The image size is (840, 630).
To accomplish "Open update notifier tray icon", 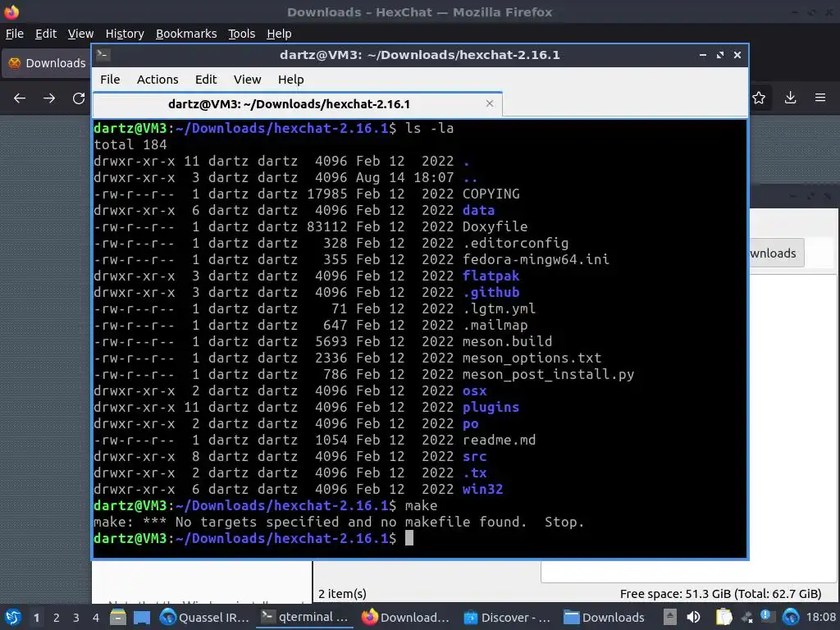I will point(766,617).
